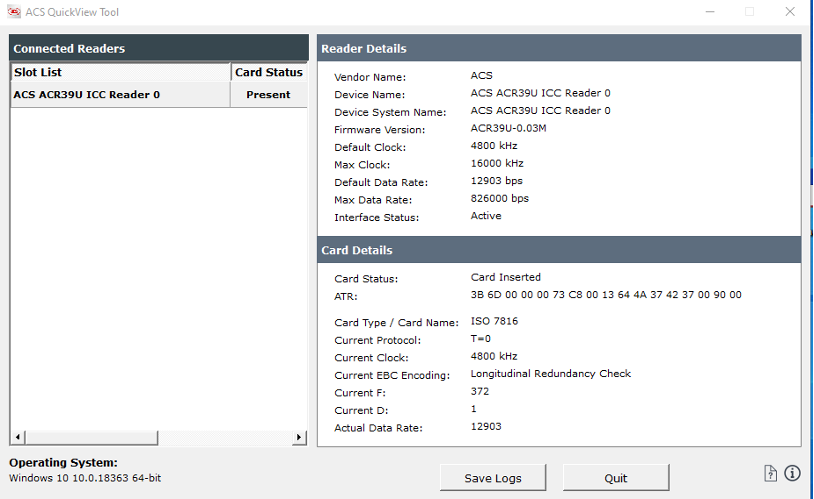Click Default Clock value 4800 kHz
This screenshot has height=499, width=814.
494,146
